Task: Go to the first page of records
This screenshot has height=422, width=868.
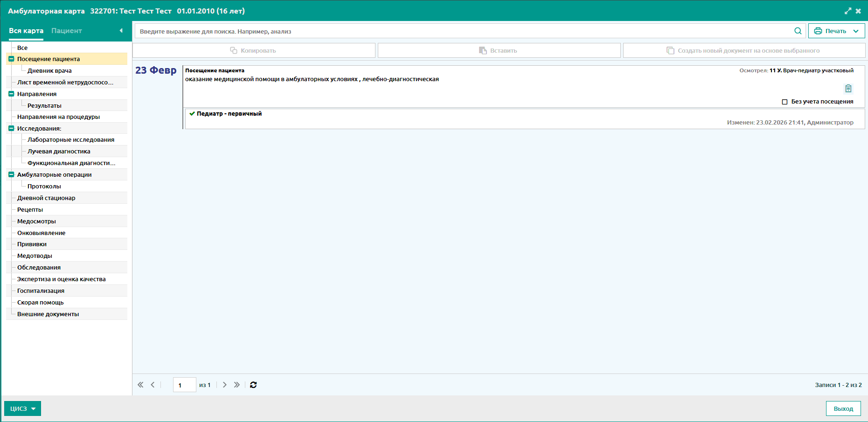Action: (140, 385)
